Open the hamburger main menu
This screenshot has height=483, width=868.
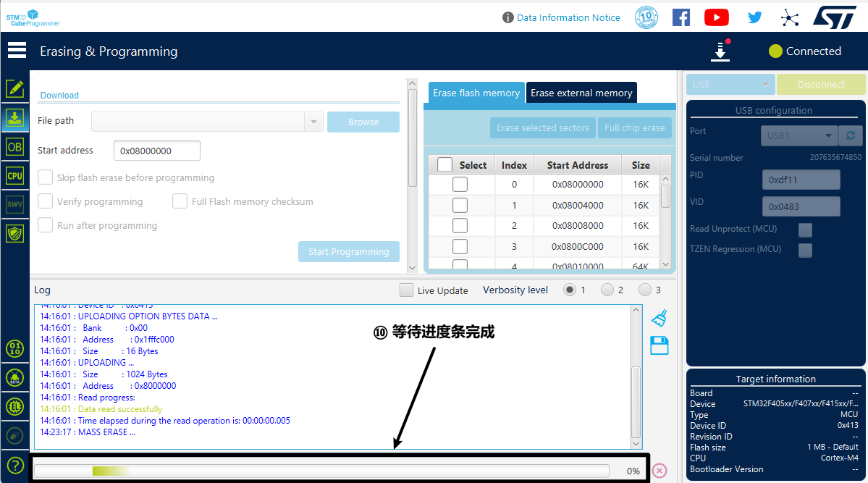click(17, 51)
